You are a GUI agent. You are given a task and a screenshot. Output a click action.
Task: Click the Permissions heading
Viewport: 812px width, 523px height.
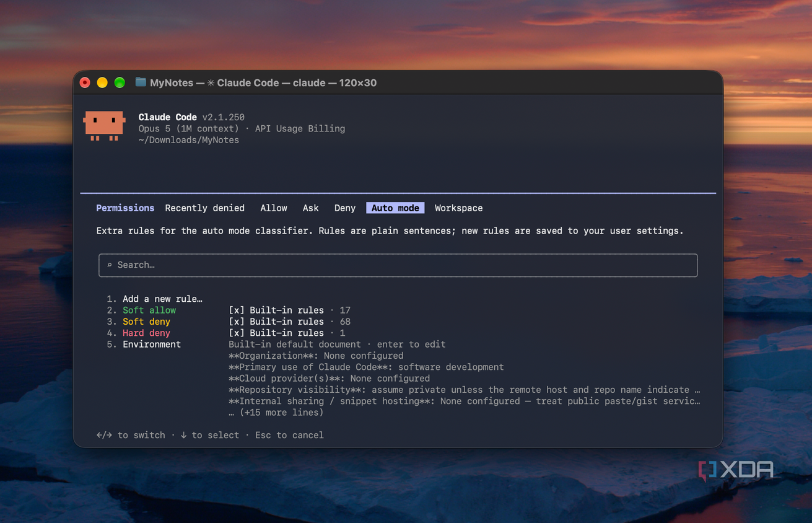tap(125, 208)
